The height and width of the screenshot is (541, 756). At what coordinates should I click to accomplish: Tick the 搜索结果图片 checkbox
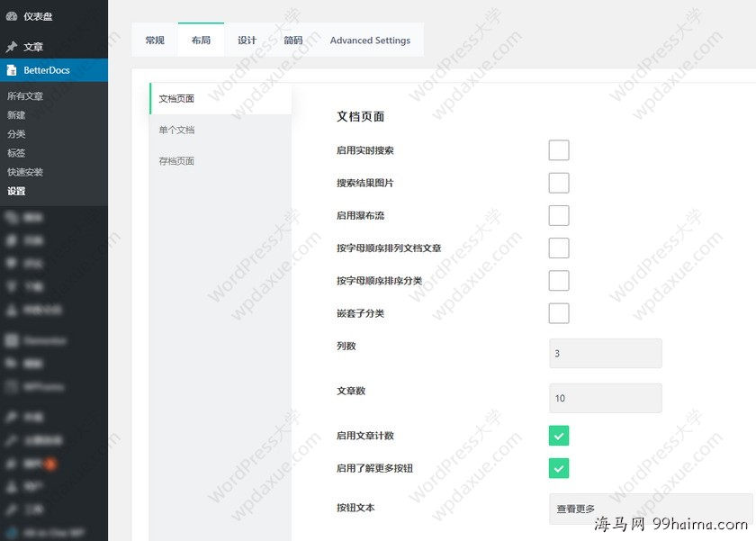[559, 183]
